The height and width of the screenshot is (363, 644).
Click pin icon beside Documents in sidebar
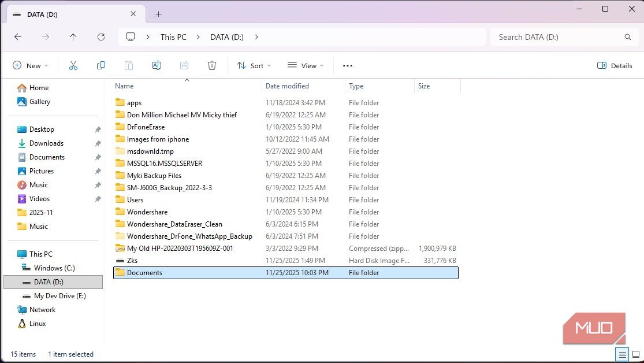coord(98,157)
